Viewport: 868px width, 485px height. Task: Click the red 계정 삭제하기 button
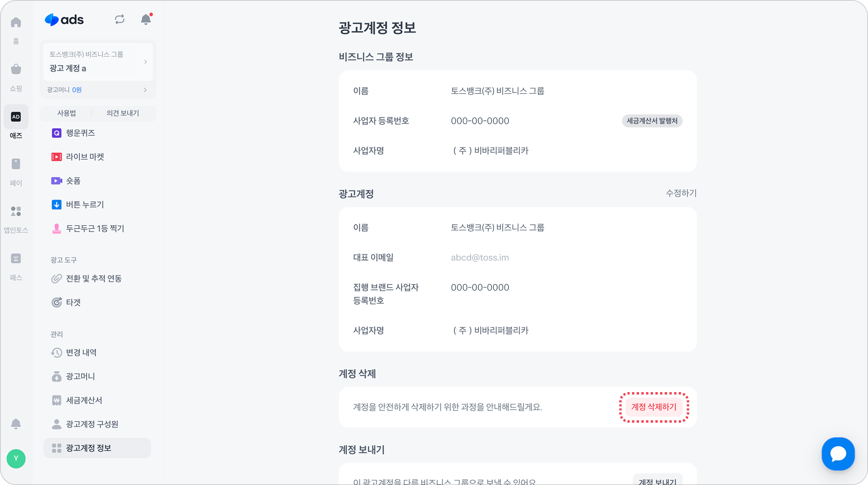coord(654,407)
